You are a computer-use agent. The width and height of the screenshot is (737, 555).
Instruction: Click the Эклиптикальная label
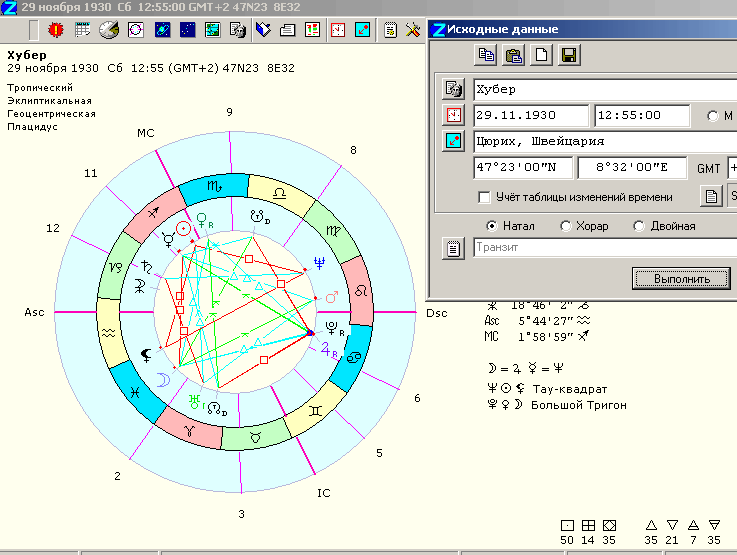[x=49, y=101]
